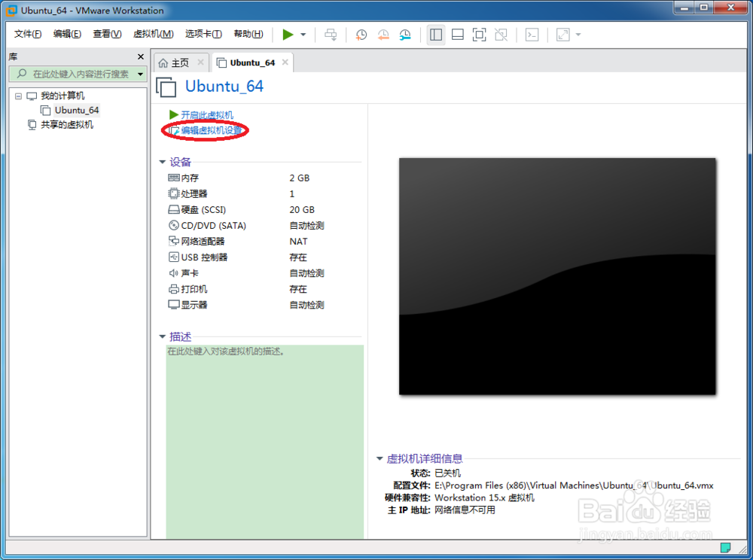Open the library search filter dropdown
753x560 pixels.
pyautogui.click(x=140, y=74)
